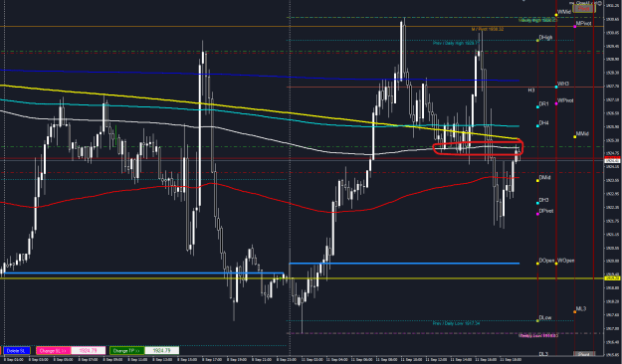Select the DOpen yellow marker dot
The height and width of the screenshot is (364, 622).
(537, 264)
